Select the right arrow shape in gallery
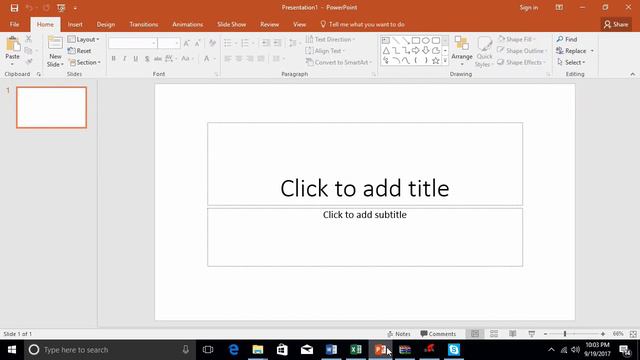 click(416, 51)
